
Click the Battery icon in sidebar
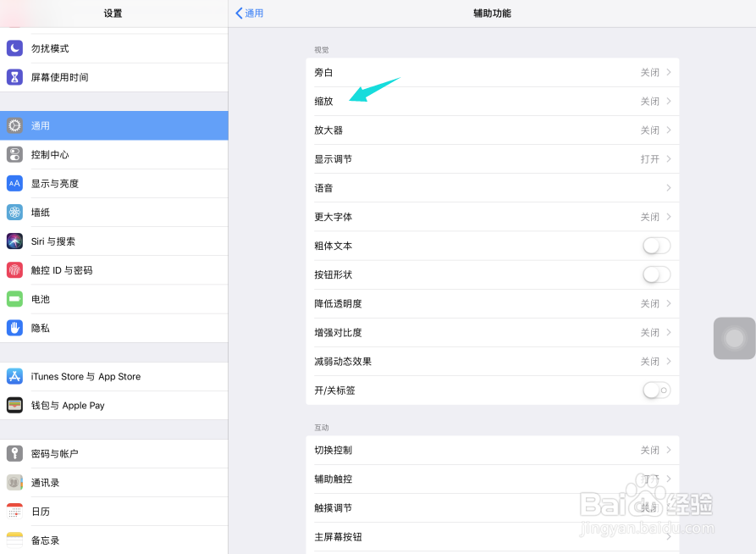tap(14, 299)
